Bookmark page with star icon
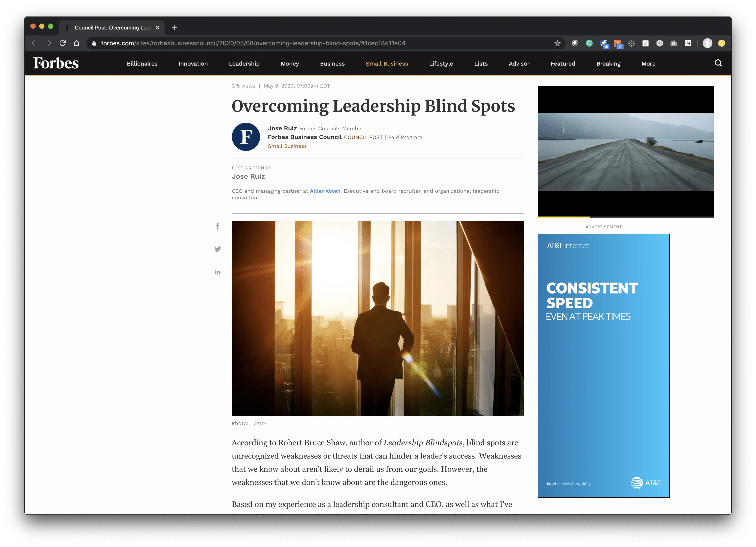 (557, 43)
